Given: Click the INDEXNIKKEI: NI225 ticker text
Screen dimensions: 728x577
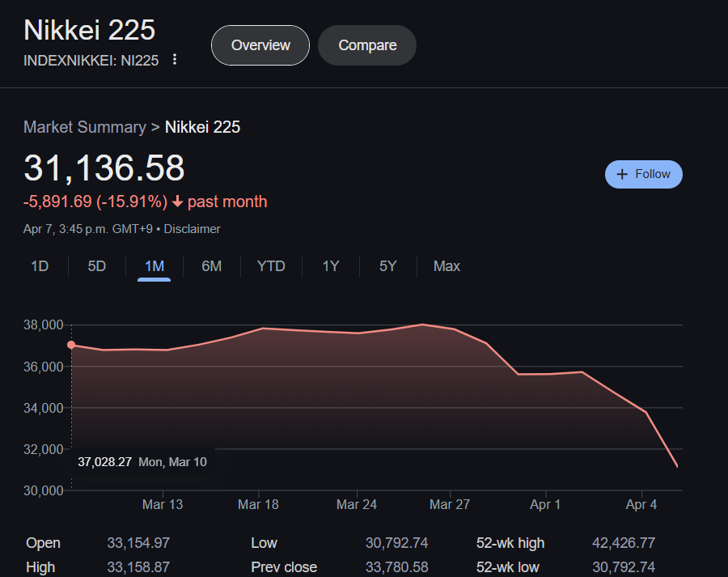Looking at the screenshot, I should (91, 61).
